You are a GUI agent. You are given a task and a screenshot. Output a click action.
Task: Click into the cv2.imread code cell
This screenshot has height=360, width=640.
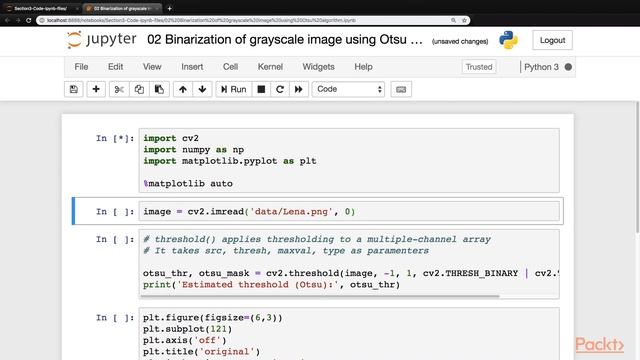pyautogui.click(x=349, y=211)
